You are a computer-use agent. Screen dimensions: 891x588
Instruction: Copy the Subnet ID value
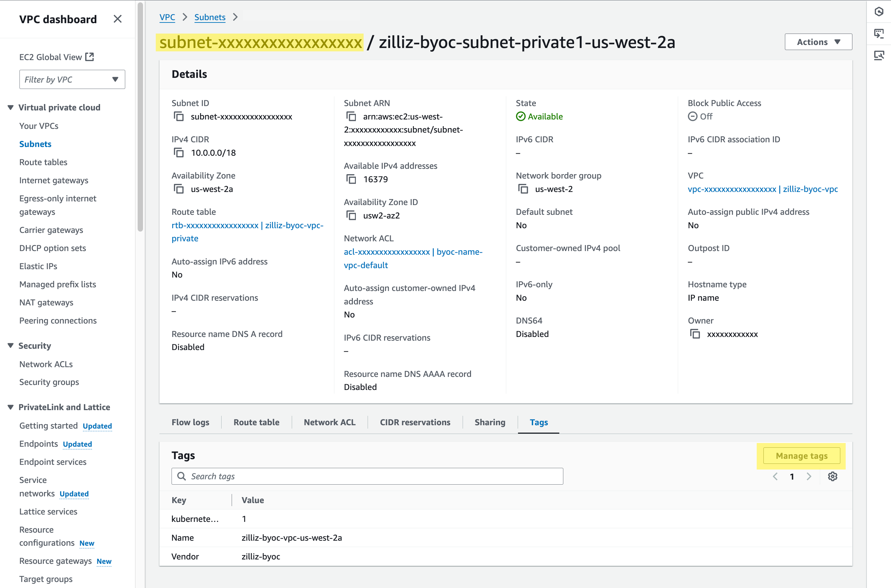coord(179,116)
